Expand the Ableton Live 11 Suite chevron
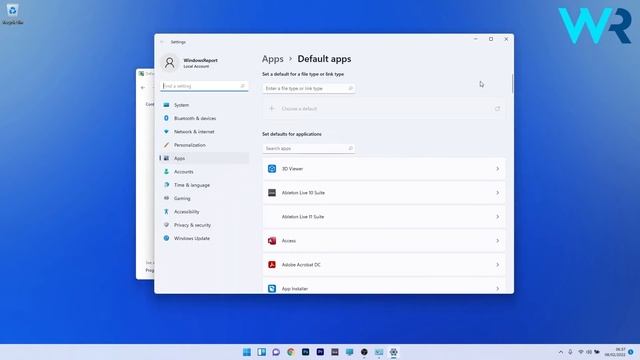Viewport: 640px width, 360px height. click(498, 217)
